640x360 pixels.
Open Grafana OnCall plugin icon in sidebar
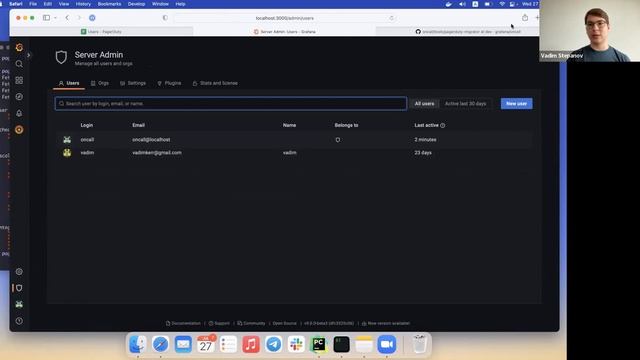point(19,130)
